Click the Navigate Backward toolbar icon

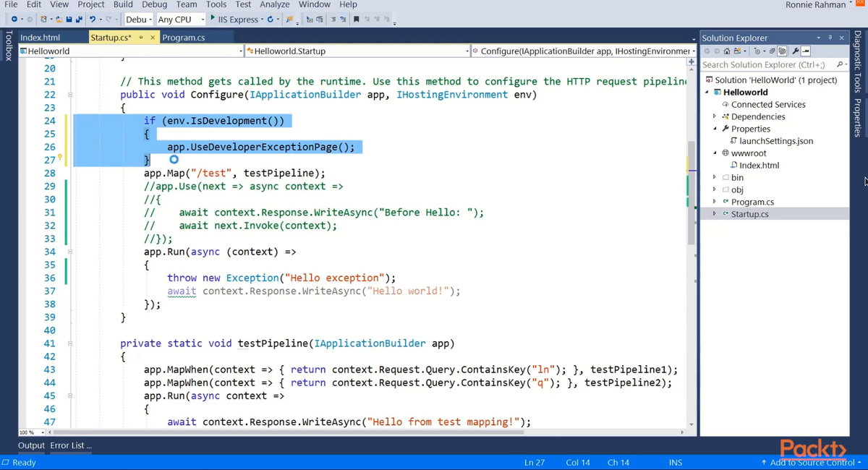[14, 19]
